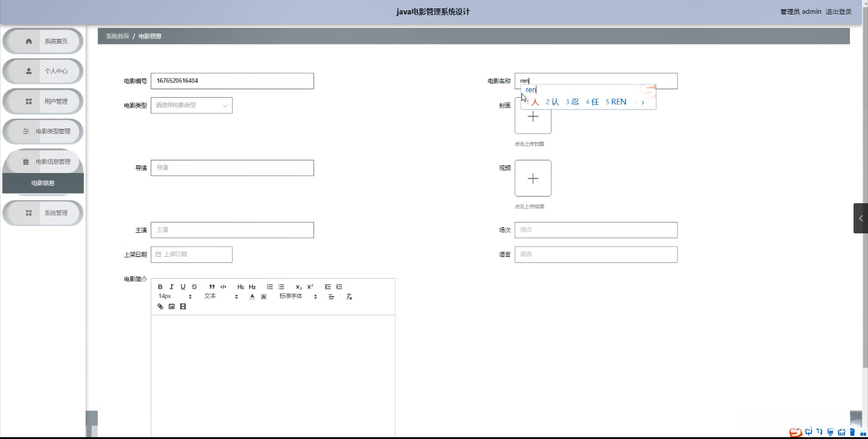868x439 pixels.
Task: Open the 上架日期 date picker field
Action: coord(192,254)
